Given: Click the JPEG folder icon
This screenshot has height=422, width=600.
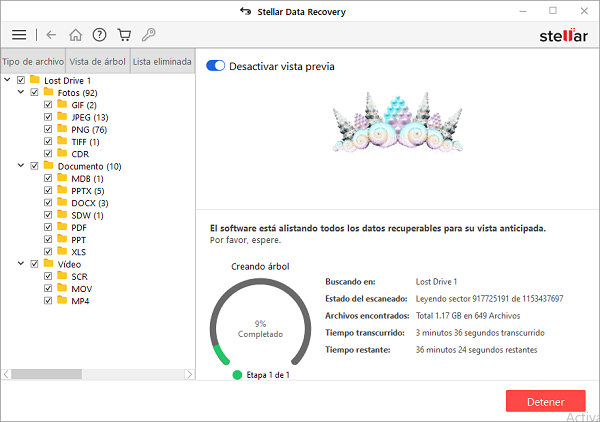Looking at the screenshot, I should click(x=62, y=116).
